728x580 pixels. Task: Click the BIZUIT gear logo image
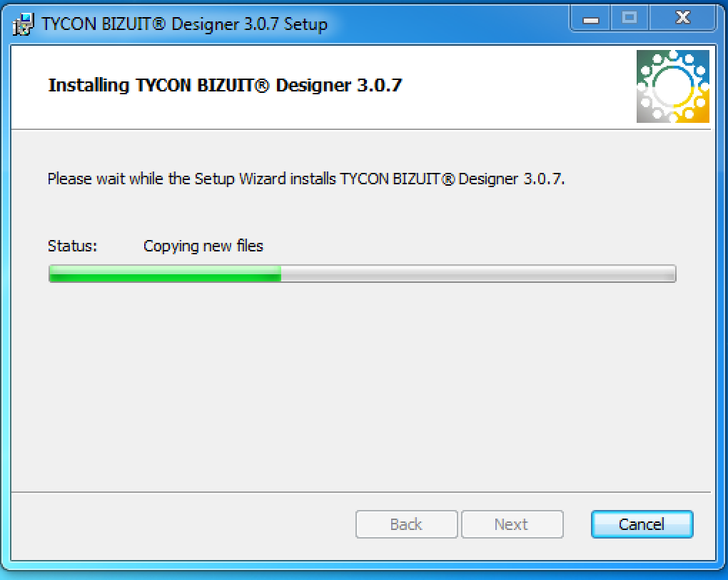click(x=673, y=86)
